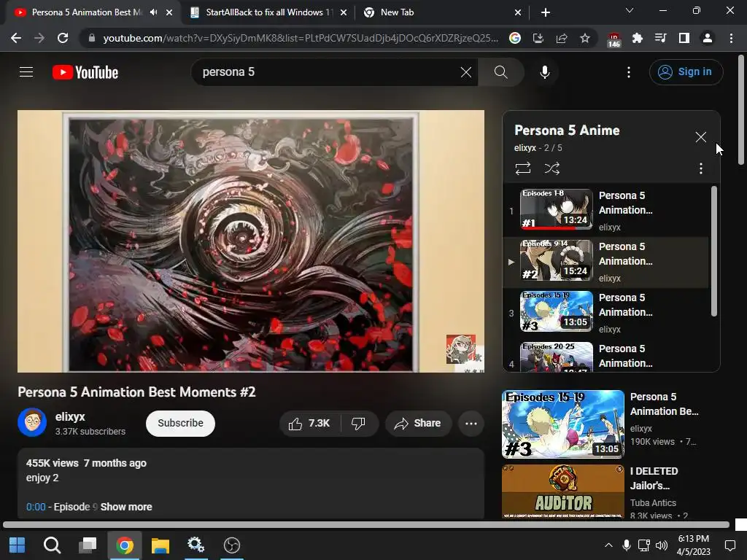Open OBS Studio from taskbar
747x560 pixels.
pyautogui.click(x=231, y=545)
